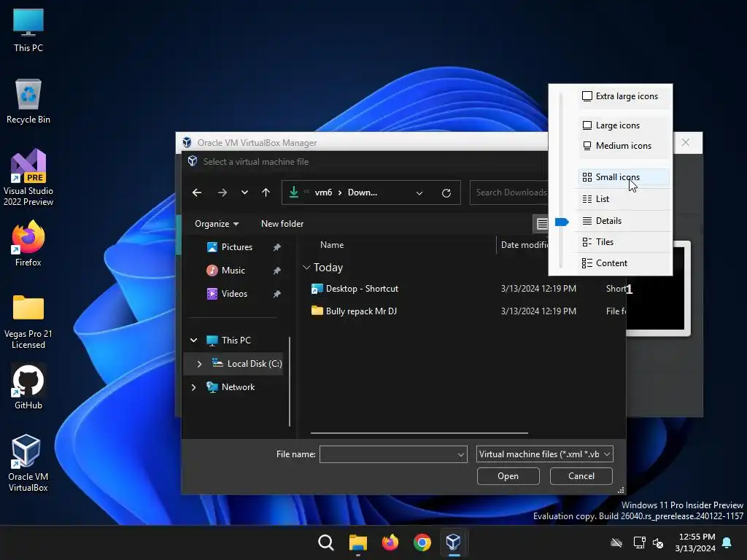
Task: Select Visual Studio 2022 Preview desktop shortcut
Action: point(28,178)
